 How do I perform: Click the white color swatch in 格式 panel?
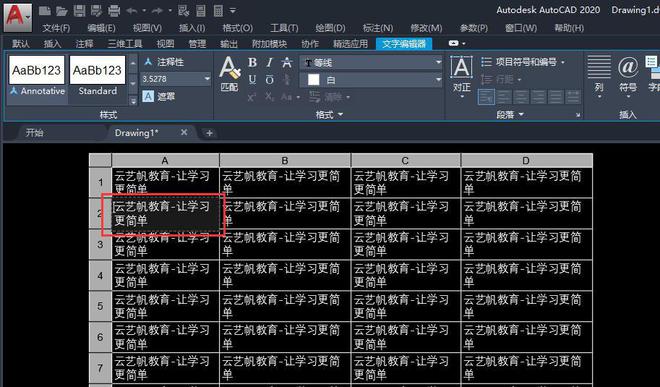[313, 80]
